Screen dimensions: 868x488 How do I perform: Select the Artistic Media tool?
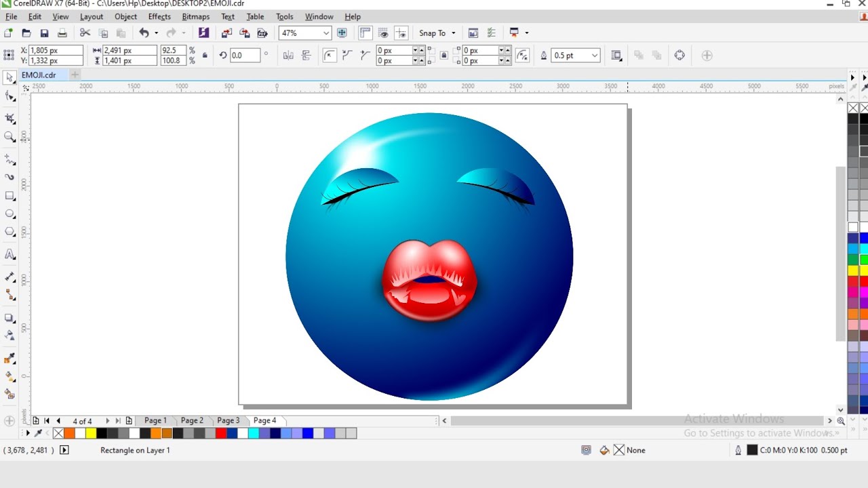9,178
